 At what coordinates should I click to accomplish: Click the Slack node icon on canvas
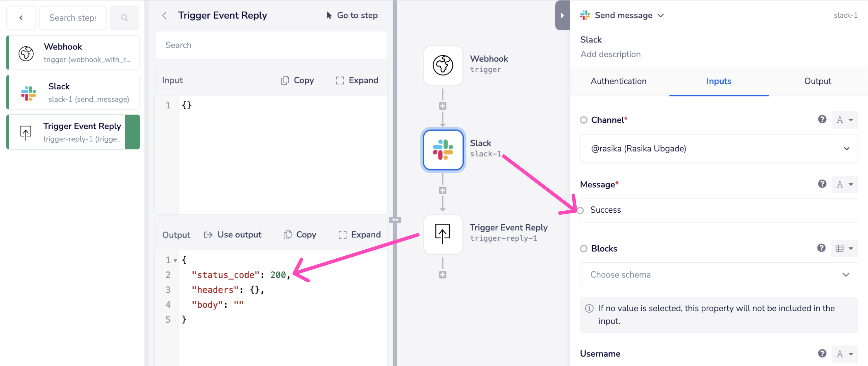coord(443,150)
